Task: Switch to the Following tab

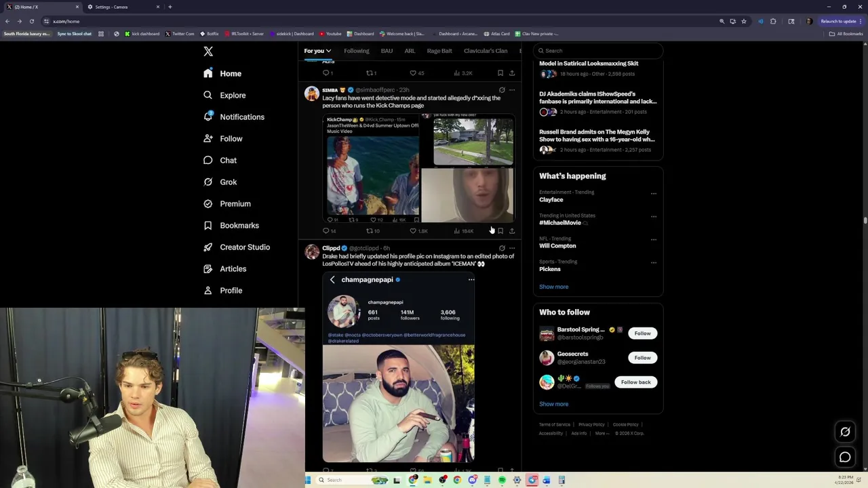Action: [356, 51]
